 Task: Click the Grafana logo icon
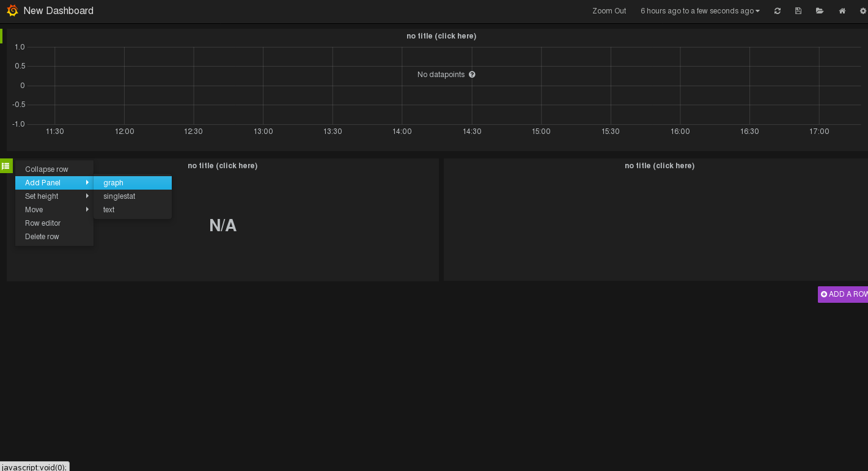pyautogui.click(x=12, y=10)
